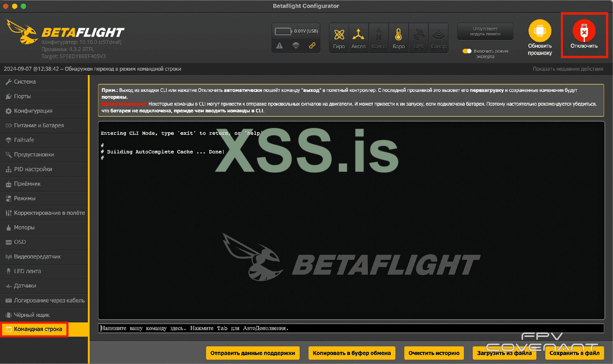Viewport: 613px width, 364px height.
Task: Click the Betaflight logo in header
Action: (65, 31)
